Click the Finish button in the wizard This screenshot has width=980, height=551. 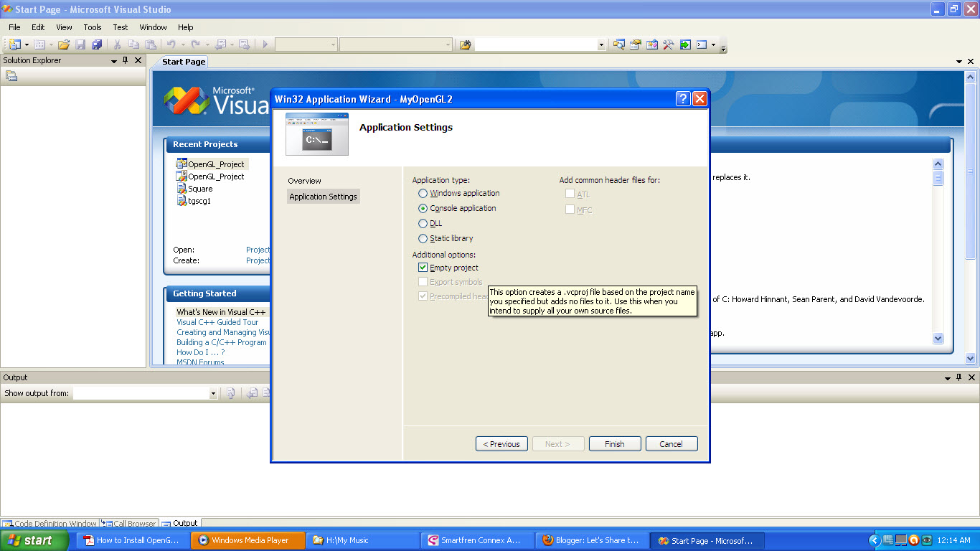click(614, 443)
